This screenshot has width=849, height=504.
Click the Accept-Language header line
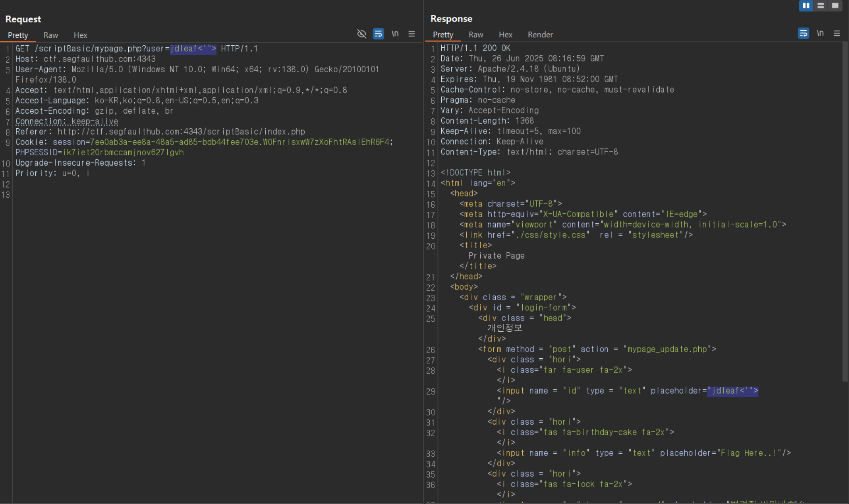pos(137,100)
